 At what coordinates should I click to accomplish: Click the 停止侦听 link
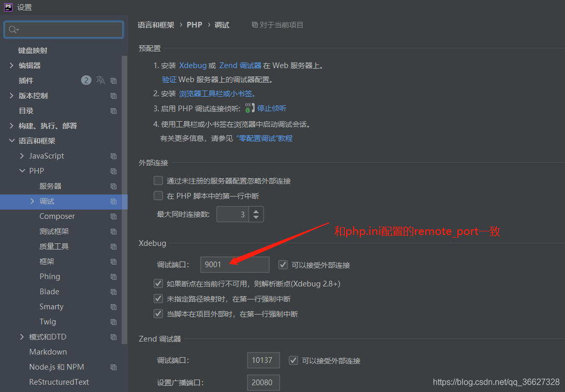pyautogui.click(x=272, y=109)
